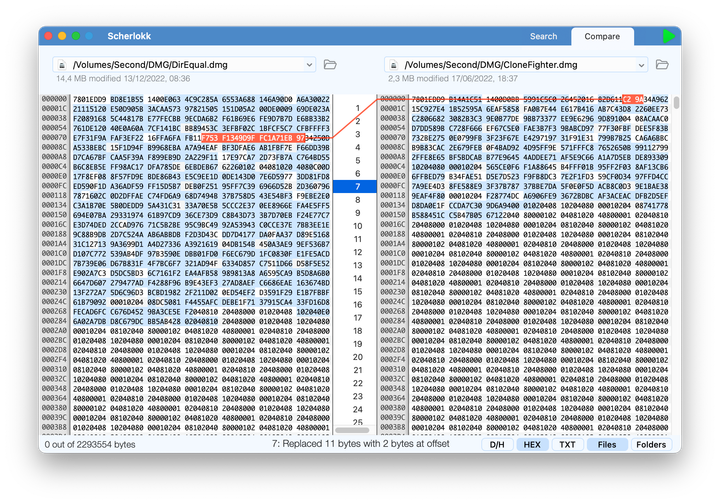The image size is (720, 504).
Task: Click the green Run compare play icon
Action: coord(669,36)
